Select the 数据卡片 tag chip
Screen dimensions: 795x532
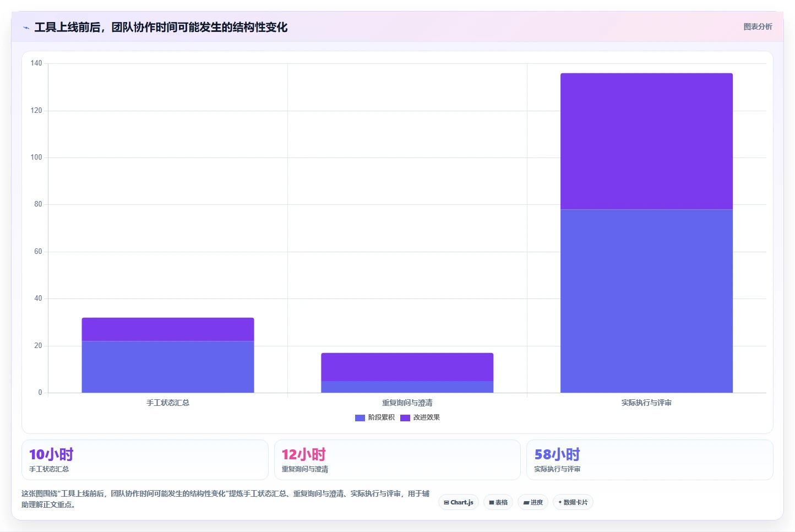point(573,502)
